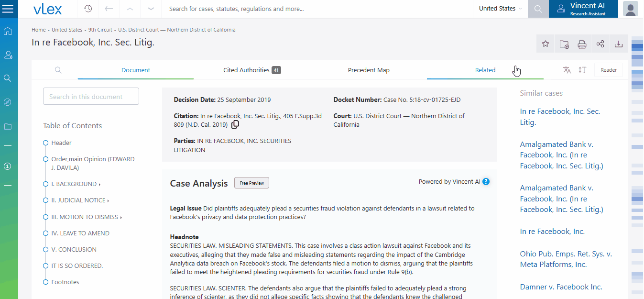Open the history clock icon
Image resolution: width=644 pixels, height=299 pixels.
(88, 9)
